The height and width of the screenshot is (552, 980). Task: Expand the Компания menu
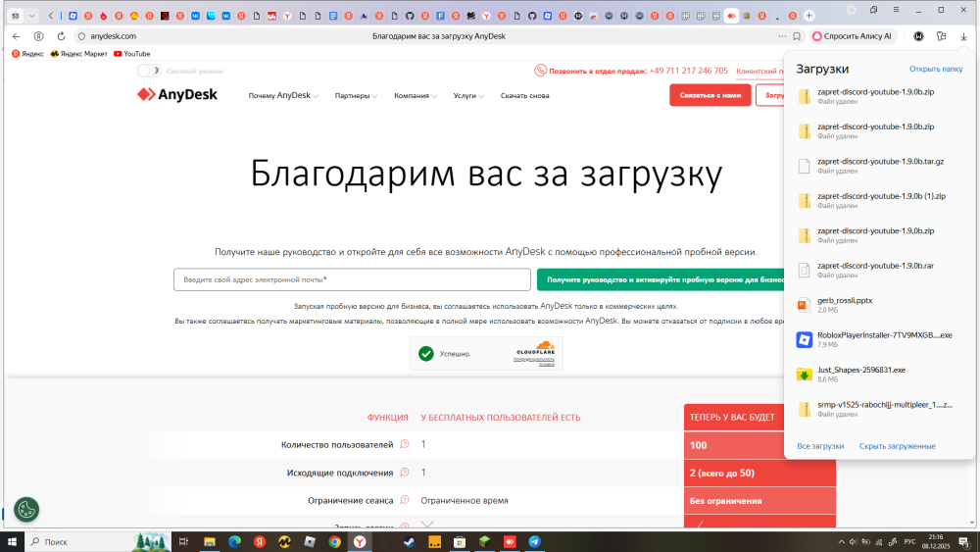(x=415, y=96)
